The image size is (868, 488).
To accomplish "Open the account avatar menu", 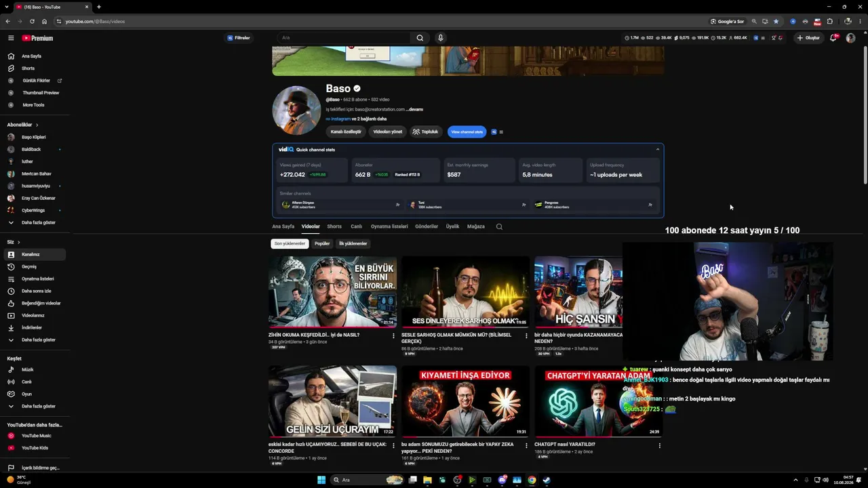I will tap(850, 38).
